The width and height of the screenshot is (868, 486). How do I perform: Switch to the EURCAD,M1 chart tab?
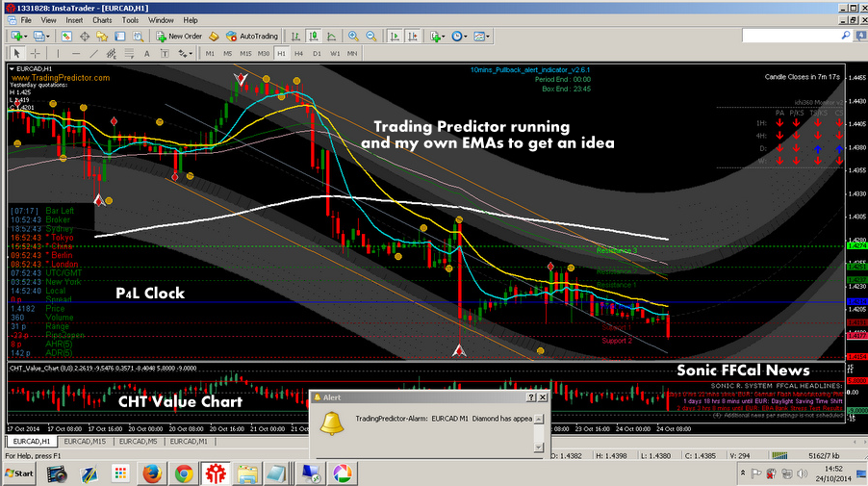[x=189, y=441]
